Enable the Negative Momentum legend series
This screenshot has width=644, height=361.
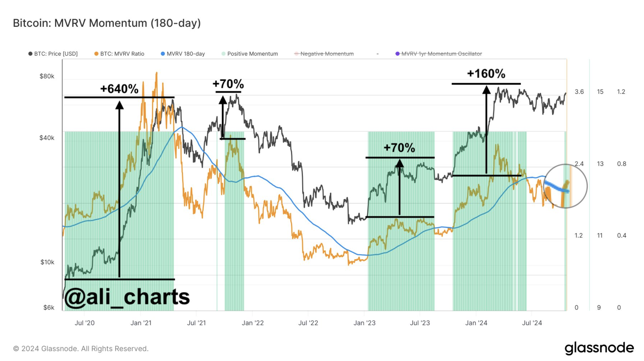327,54
